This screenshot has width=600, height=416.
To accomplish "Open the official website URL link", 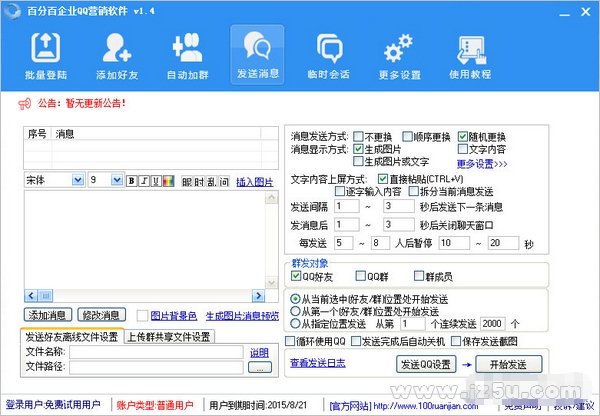I will 426,406.
